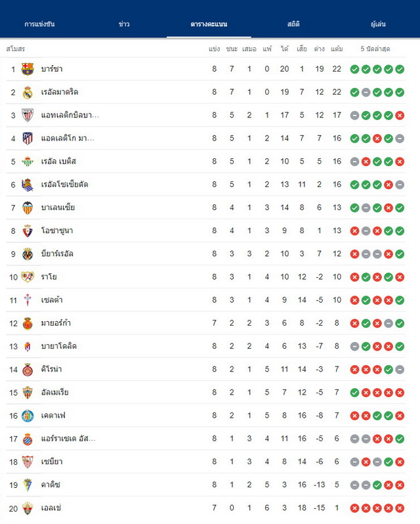Image resolution: width=420 pixels, height=524 pixels.
Task: Click Elche's most recent loss indicator
Action: coord(400,508)
